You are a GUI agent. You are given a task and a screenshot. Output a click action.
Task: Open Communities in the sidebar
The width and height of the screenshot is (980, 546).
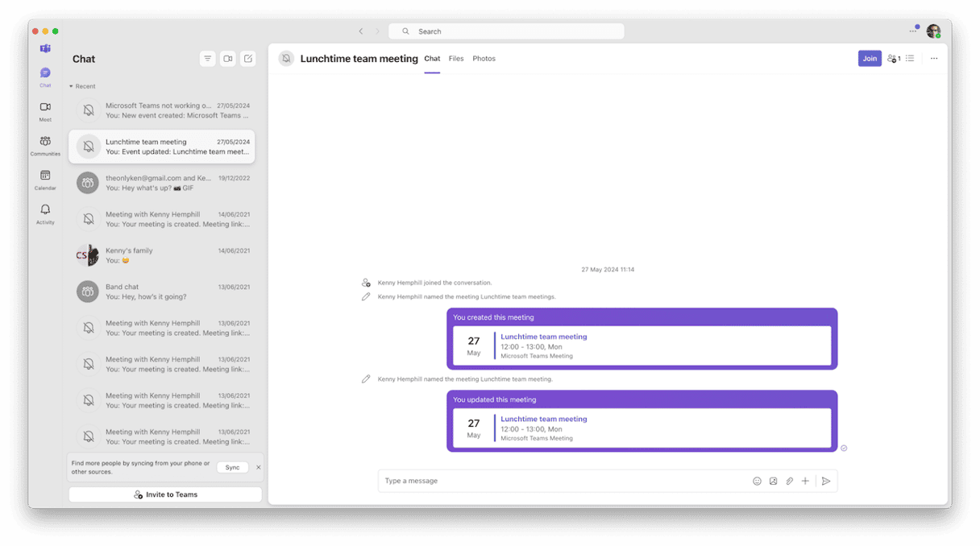[45, 145]
